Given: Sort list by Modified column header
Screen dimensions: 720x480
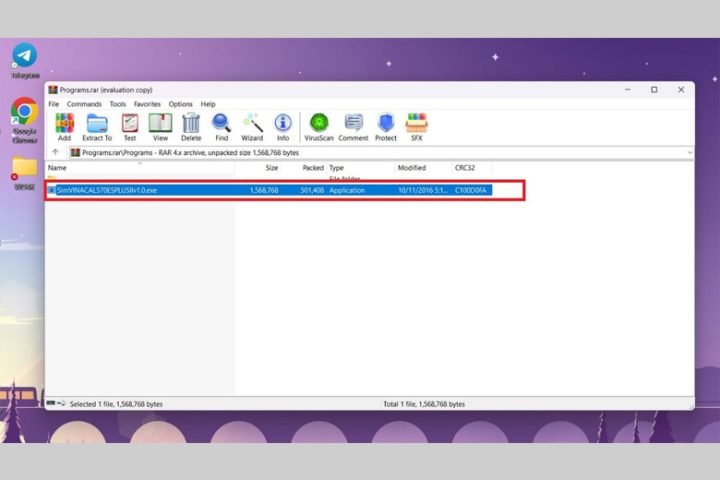Looking at the screenshot, I should click(411, 168).
